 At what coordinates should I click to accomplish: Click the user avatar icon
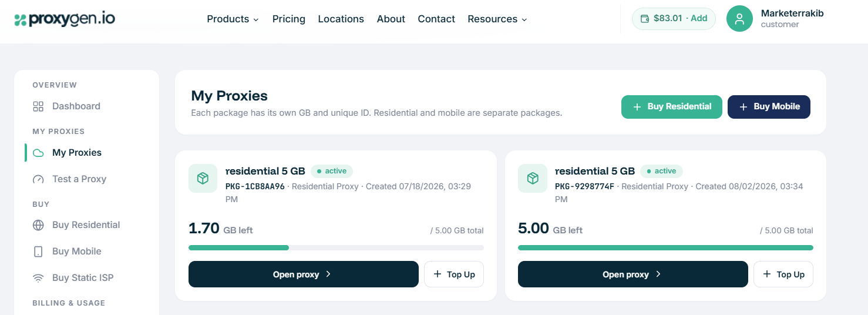740,18
